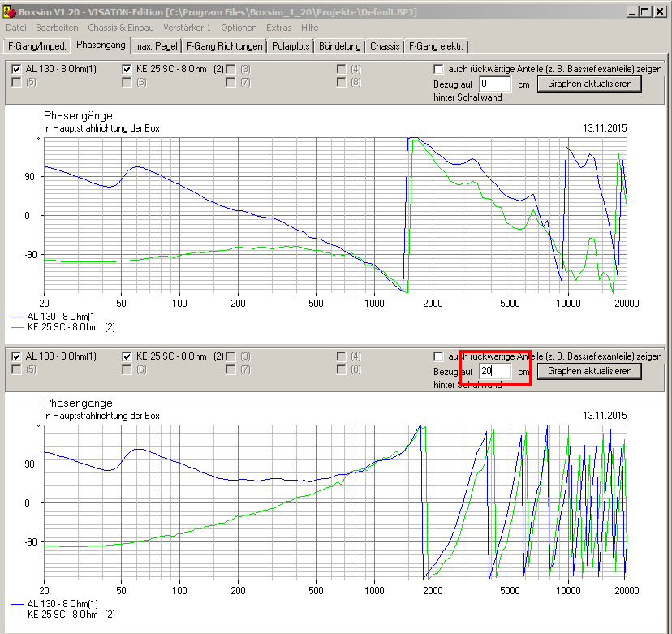Click the -90 axis label of the upper graph

tap(30, 255)
